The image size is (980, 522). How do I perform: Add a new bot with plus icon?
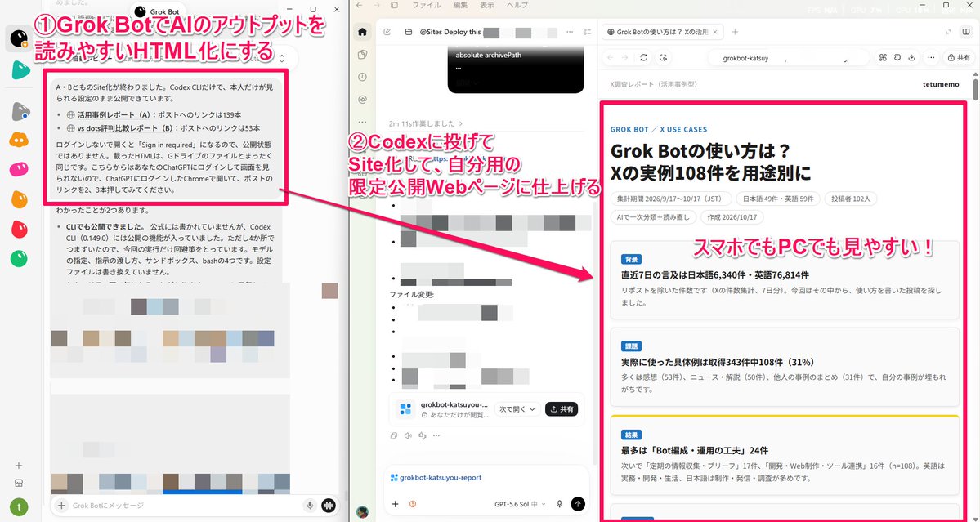point(19,465)
